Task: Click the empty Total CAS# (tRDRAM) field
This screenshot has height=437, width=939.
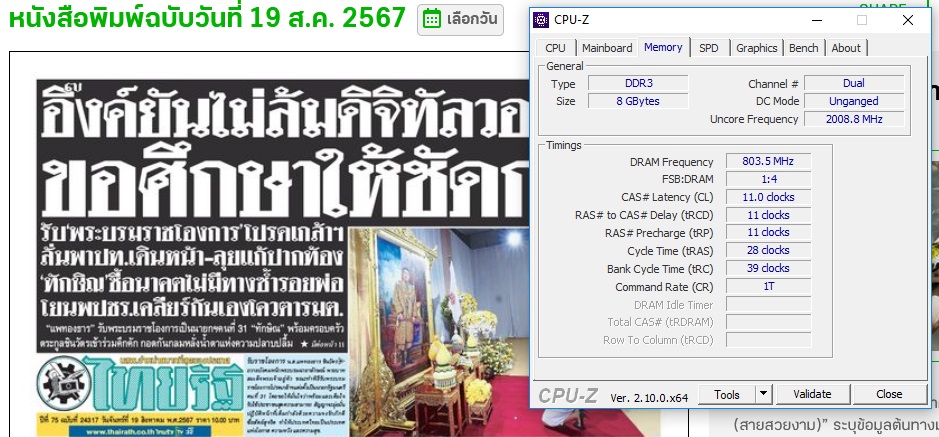Action: pos(768,322)
